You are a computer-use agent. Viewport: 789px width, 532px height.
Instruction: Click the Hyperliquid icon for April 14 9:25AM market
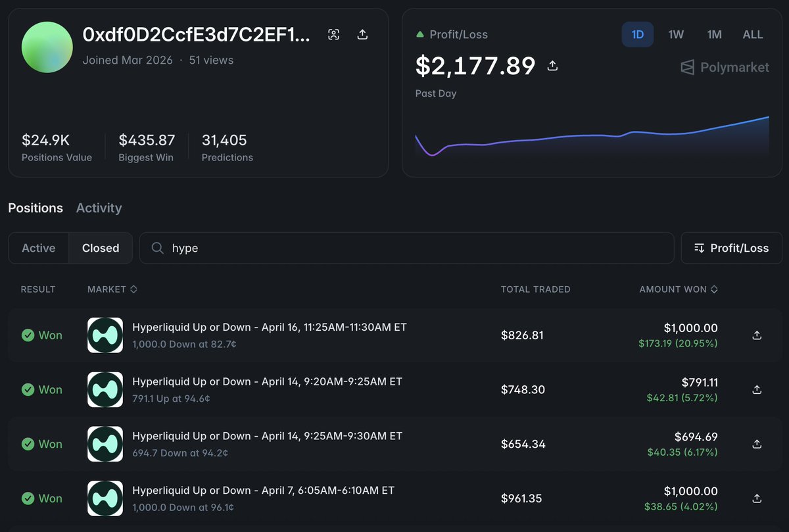coord(105,444)
